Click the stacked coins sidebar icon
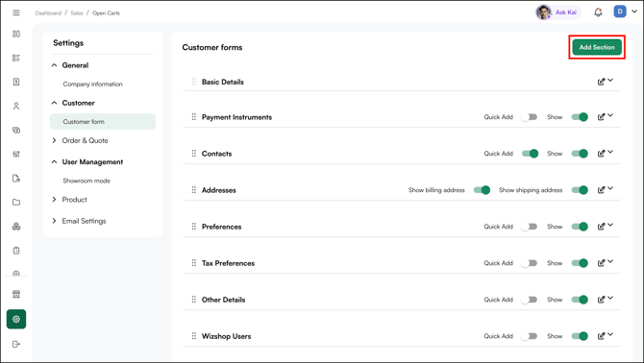 16,130
